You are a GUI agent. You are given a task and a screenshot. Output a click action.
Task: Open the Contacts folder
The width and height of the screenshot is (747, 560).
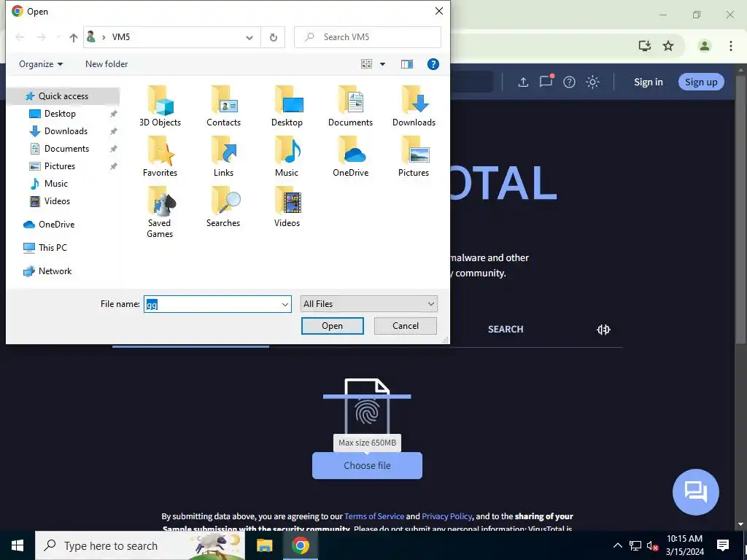[223, 106]
